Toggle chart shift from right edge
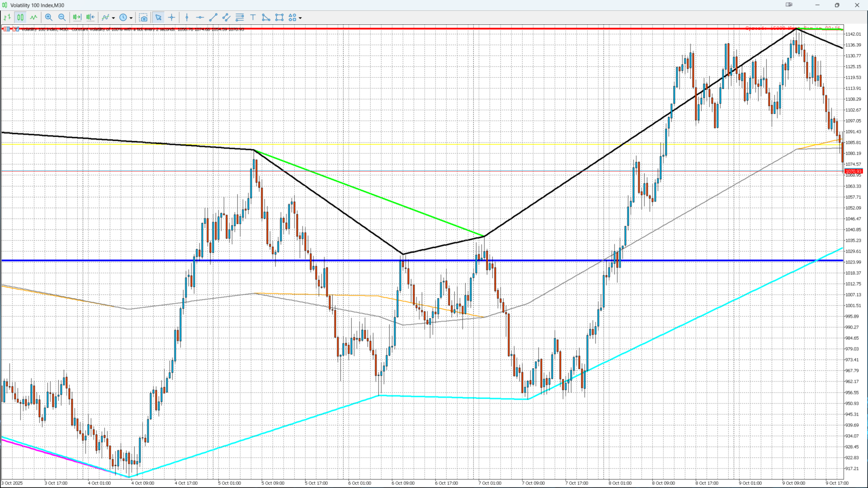This screenshot has height=488, width=868. pos(90,18)
